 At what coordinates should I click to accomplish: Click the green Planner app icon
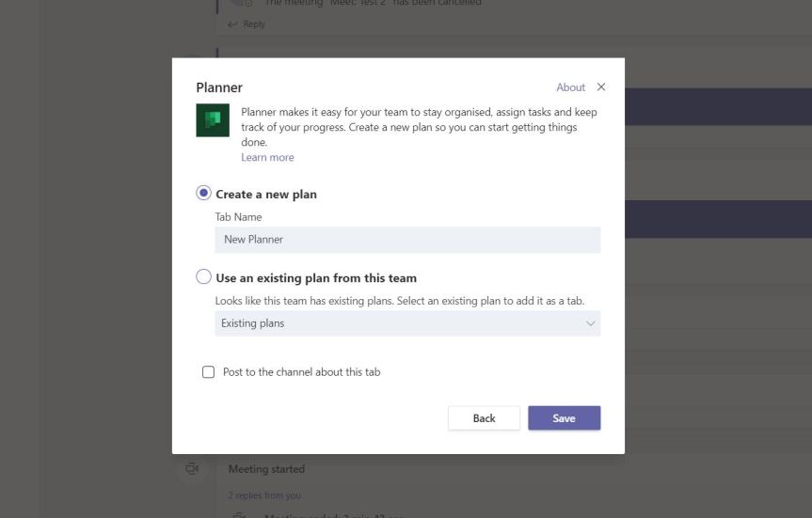pos(213,120)
